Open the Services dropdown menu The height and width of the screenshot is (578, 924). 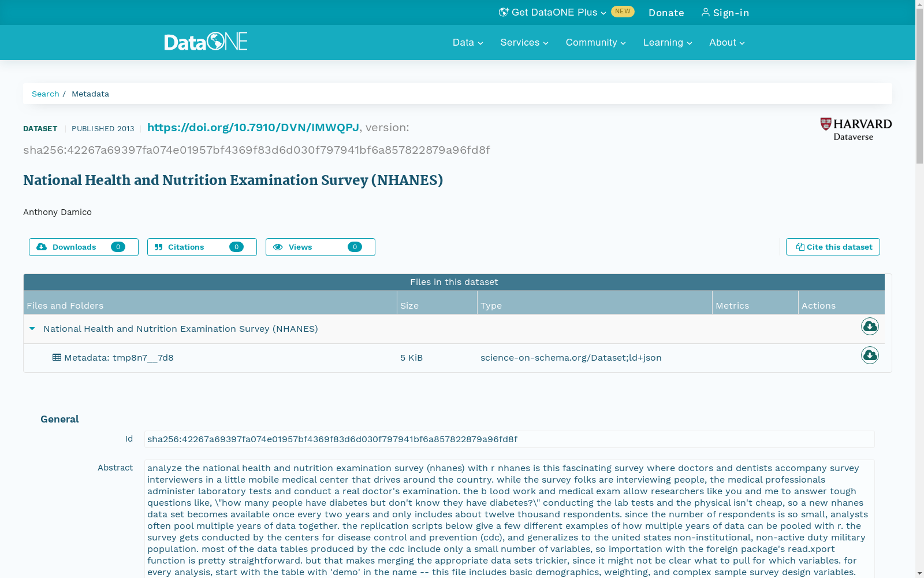coord(524,42)
